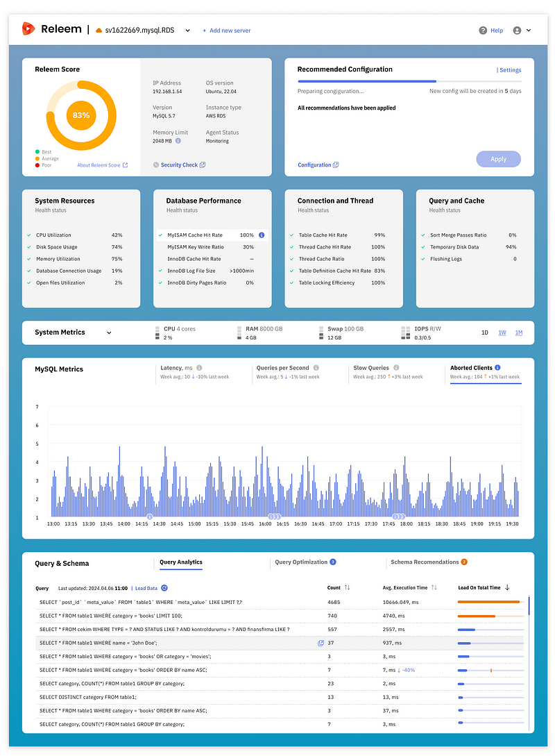Image resolution: width=555 pixels, height=756 pixels.
Task: Click the Schema Recomendations orange badge
Action: pos(464,562)
